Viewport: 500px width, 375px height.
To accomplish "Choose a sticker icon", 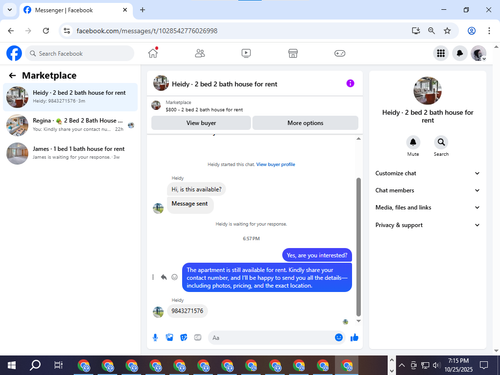I will click(x=184, y=338).
